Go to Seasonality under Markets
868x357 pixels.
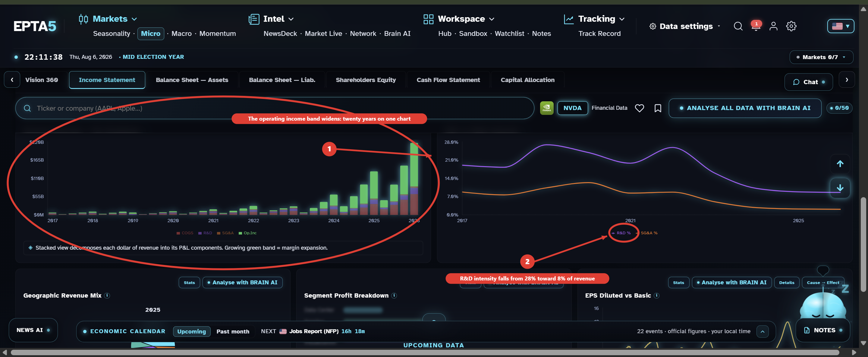[x=112, y=34]
